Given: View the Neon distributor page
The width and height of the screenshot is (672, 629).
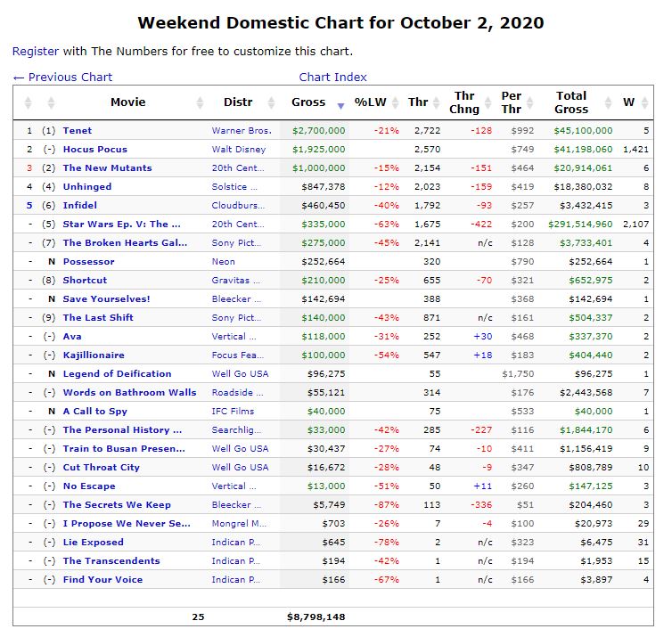Looking at the screenshot, I should (223, 262).
